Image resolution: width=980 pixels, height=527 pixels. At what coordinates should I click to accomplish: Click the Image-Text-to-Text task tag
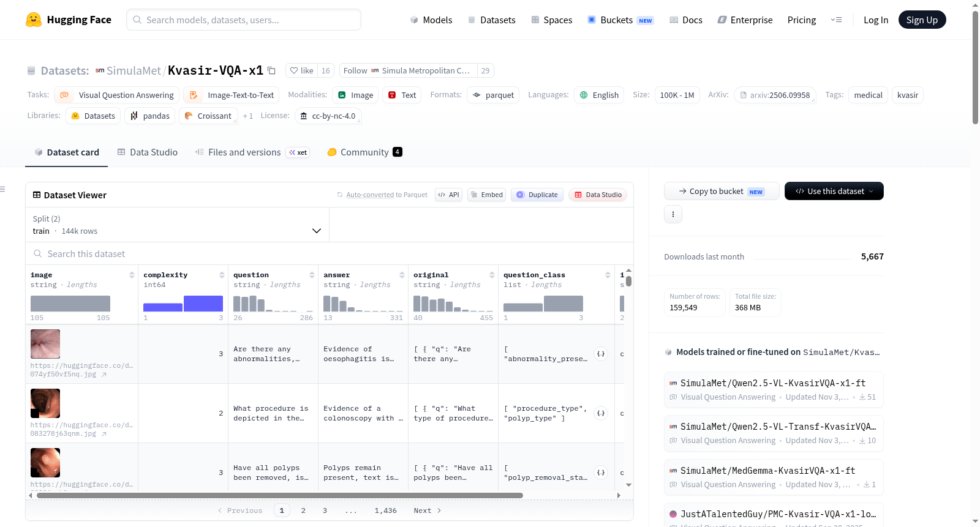pos(232,95)
